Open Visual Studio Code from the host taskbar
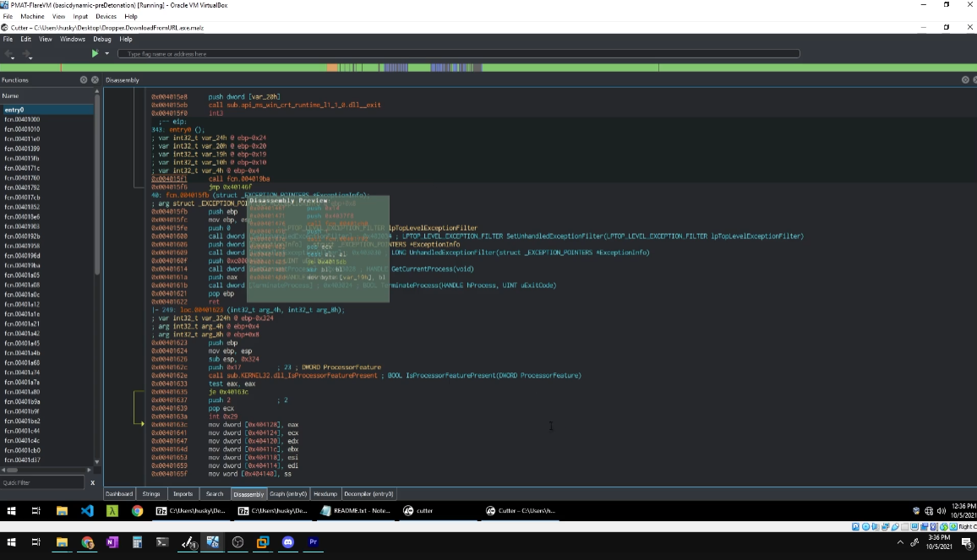 point(89,510)
